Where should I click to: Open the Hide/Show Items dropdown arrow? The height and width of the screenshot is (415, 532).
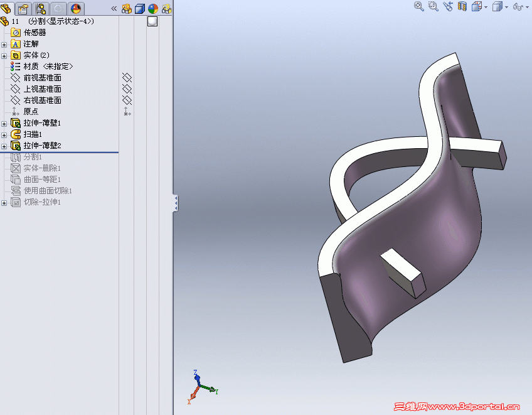pos(527,7)
